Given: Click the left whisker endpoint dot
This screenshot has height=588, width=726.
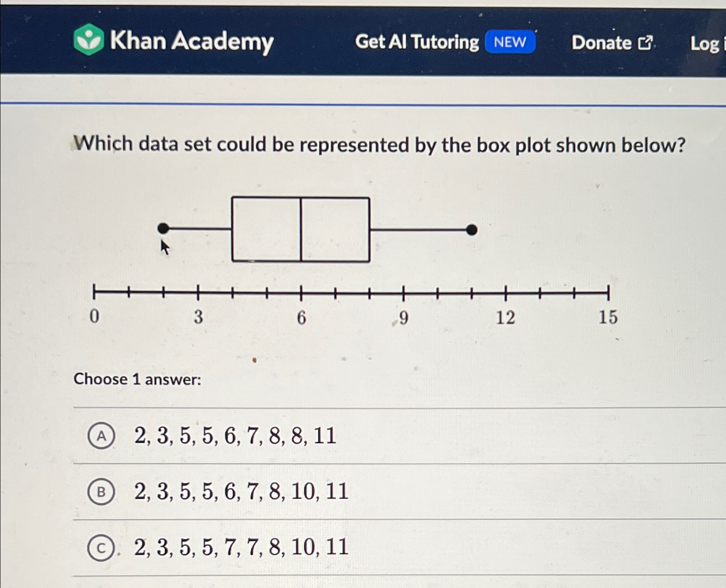Looking at the screenshot, I should [162, 229].
